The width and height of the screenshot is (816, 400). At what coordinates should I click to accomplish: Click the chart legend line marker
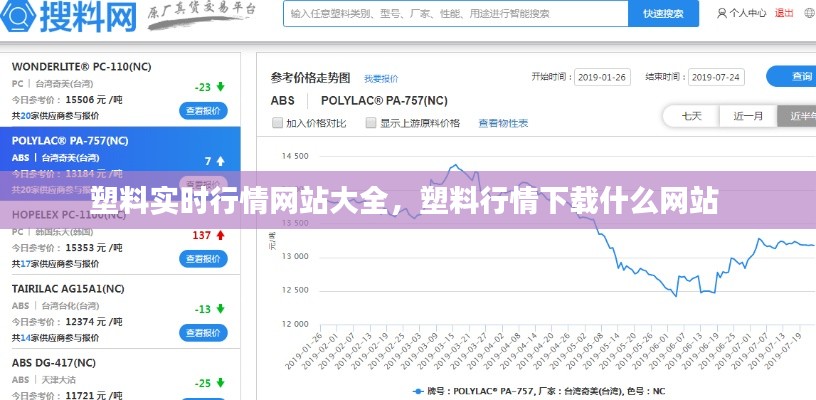click(x=423, y=392)
